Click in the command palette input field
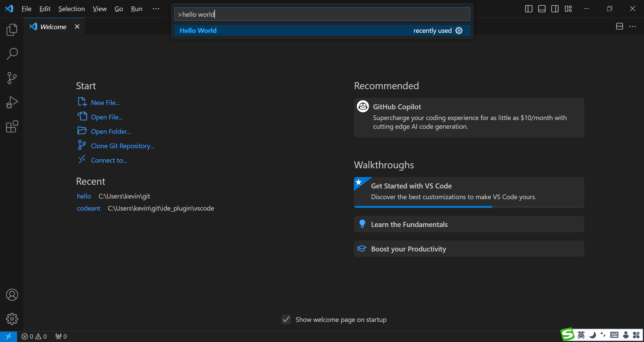This screenshot has height=342, width=644. [322, 14]
